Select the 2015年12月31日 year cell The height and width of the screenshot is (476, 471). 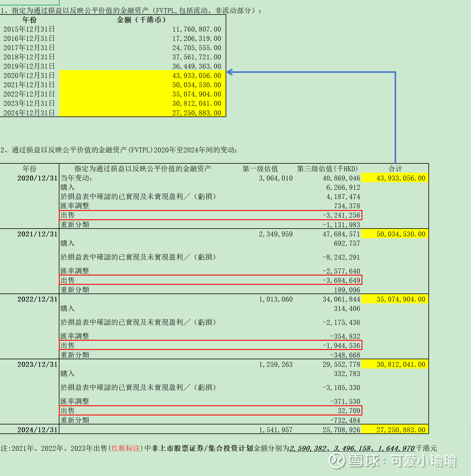[x=29, y=29]
